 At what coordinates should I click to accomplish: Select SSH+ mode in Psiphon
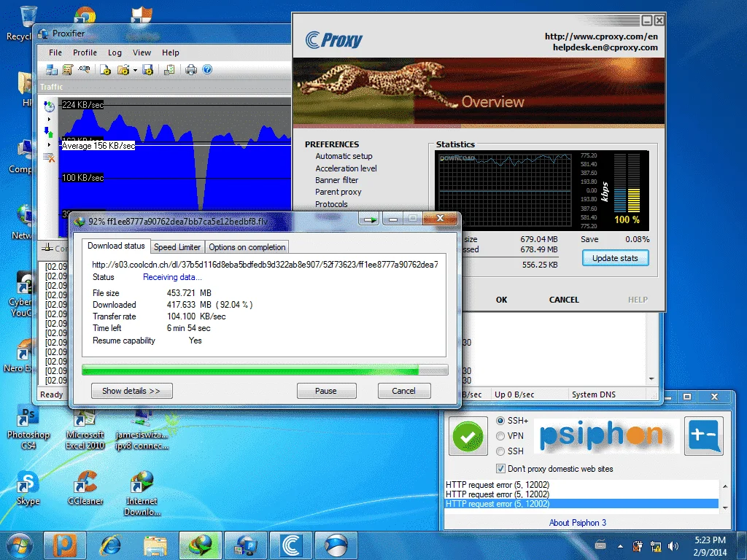500,421
